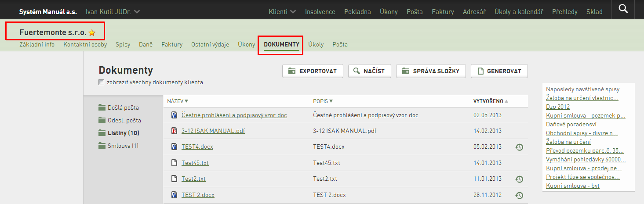Open the 'Daňové poradenství' recent link

tap(567, 124)
